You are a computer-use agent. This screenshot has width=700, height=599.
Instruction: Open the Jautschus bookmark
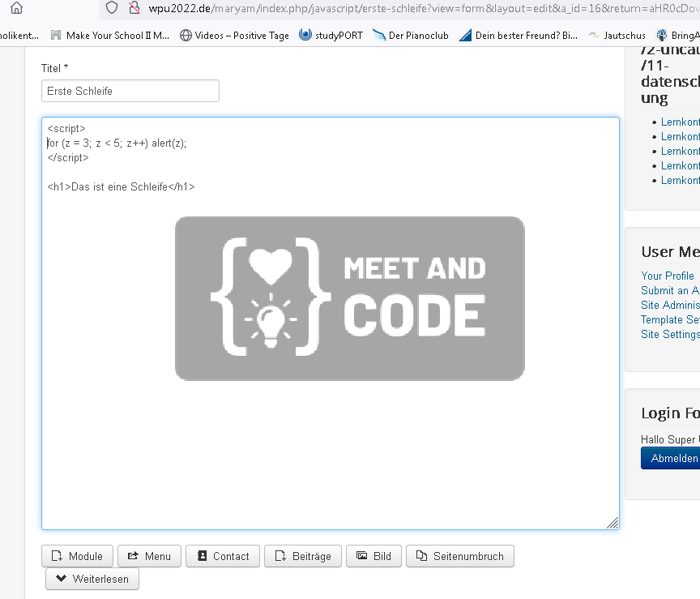[617, 36]
